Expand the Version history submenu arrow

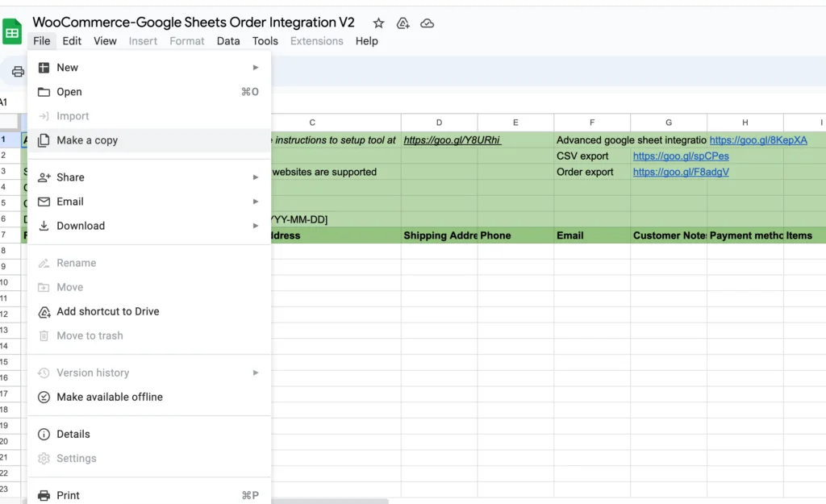coord(256,373)
